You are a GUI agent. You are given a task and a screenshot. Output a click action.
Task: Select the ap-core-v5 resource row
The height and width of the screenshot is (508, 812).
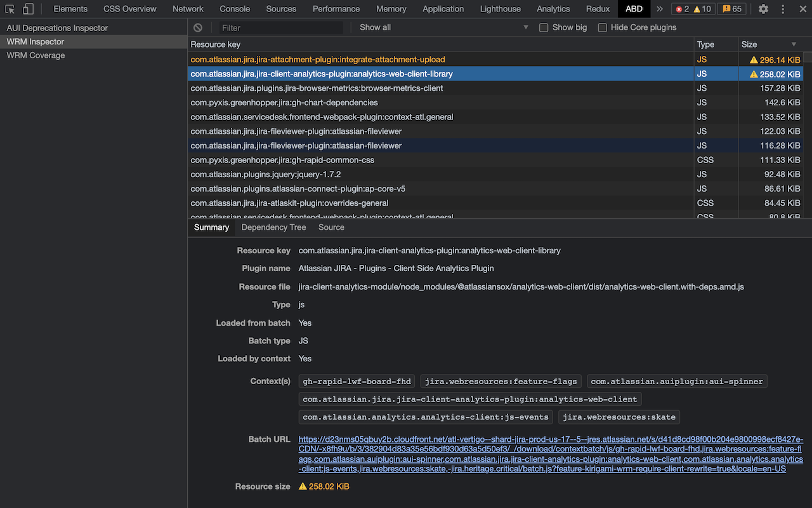[x=495, y=189]
